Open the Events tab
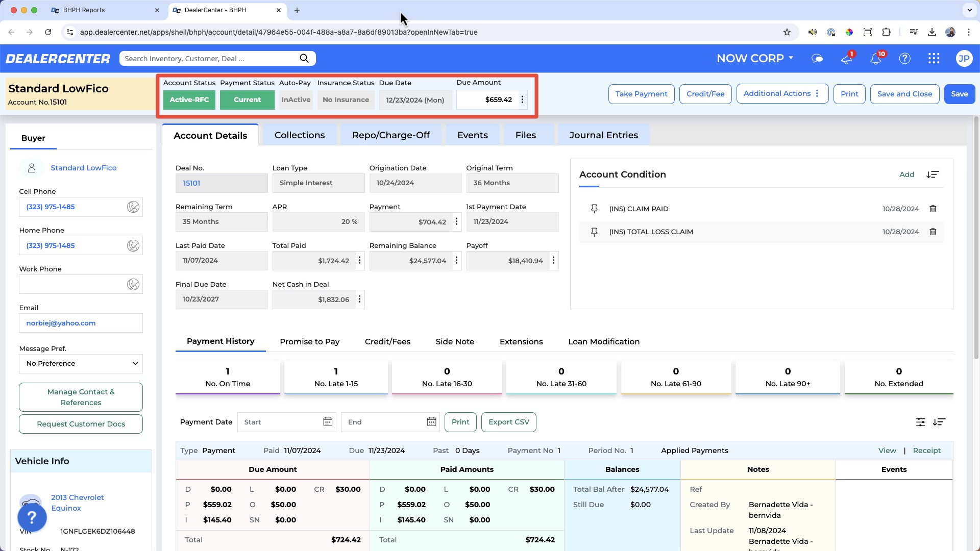The height and width of the screenshot is (551, 980). coord(473,135)
